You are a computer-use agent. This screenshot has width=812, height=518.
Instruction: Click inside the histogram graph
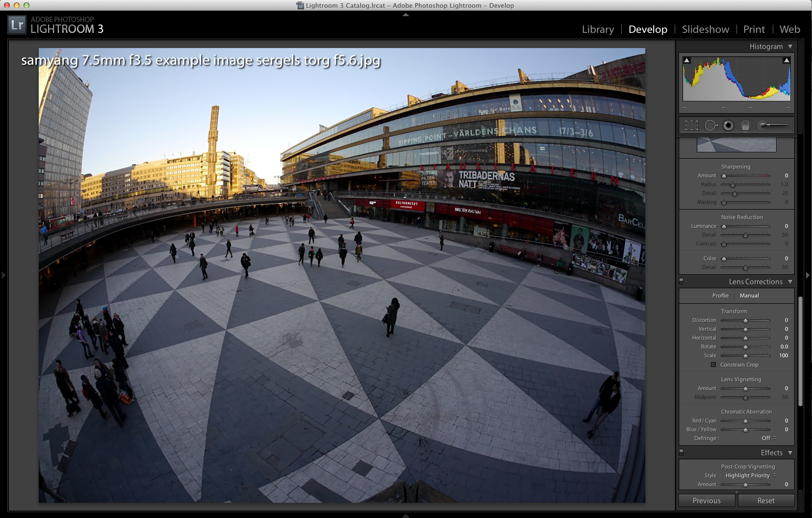[736, 79]
